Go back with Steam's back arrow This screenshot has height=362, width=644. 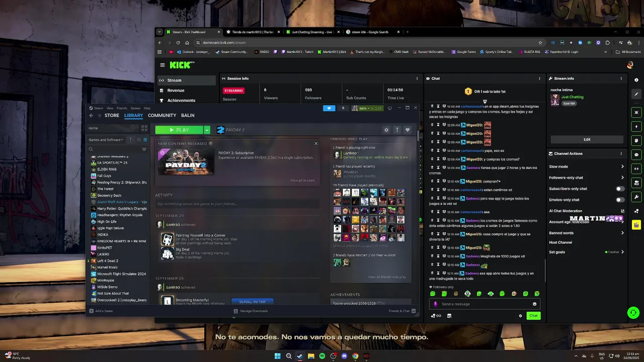click(x=91, y=115)
